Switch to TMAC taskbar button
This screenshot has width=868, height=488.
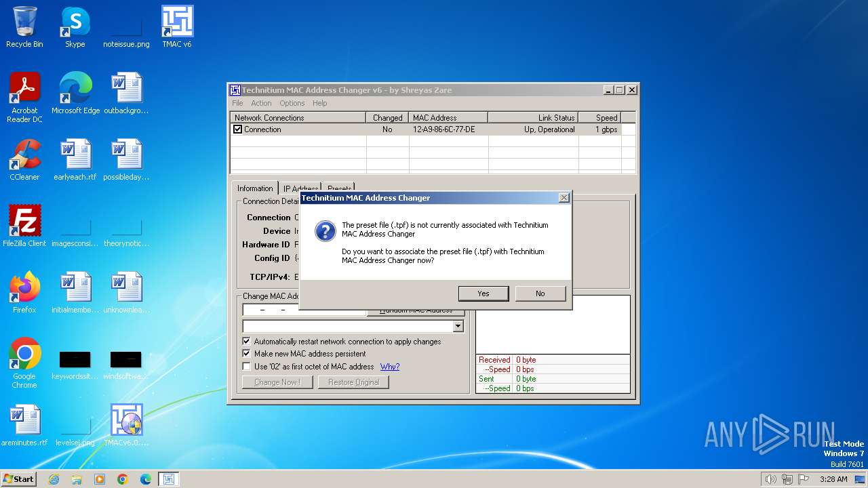coord(169,479)
